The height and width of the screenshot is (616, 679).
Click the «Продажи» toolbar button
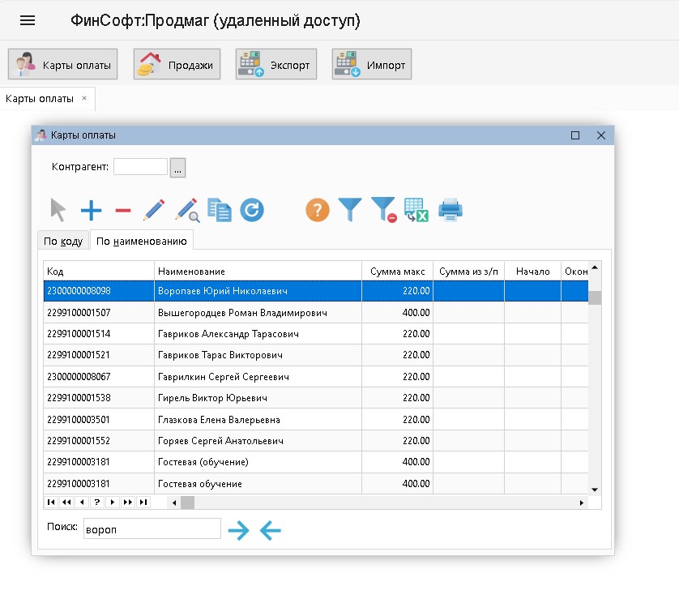(x=177, y=65)
